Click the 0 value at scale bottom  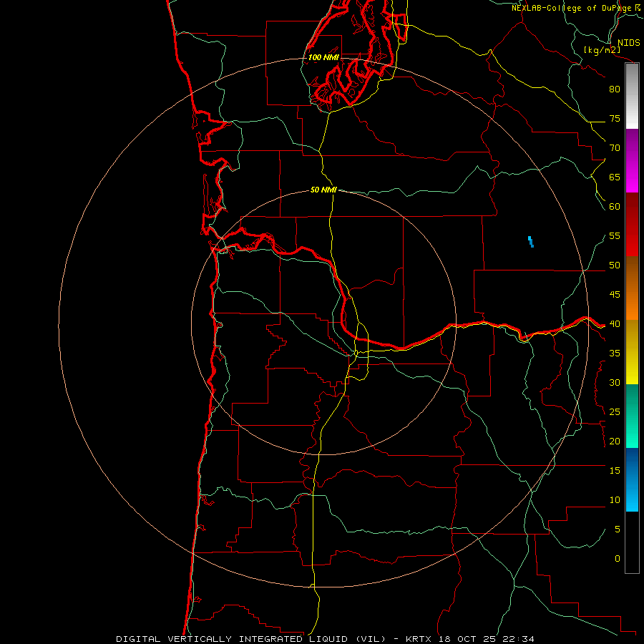pos(618,559)
